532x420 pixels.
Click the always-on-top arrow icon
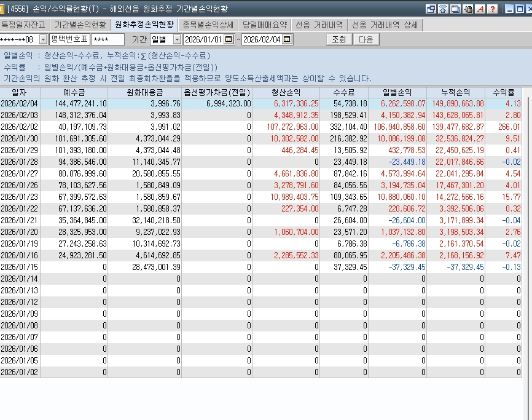coord(443,9)
